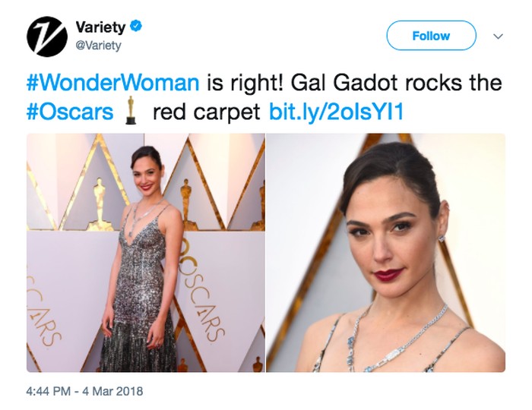This screenshot has width=532, height=410.
Task: Click the sequined gown in left photo
Action: (146, 296)
